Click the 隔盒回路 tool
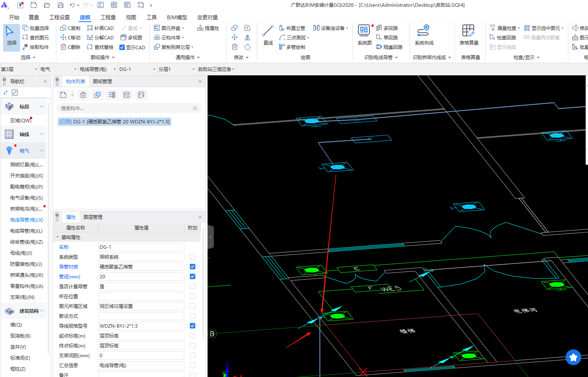Viewport: 588px width, 377px height. [390, 47]
